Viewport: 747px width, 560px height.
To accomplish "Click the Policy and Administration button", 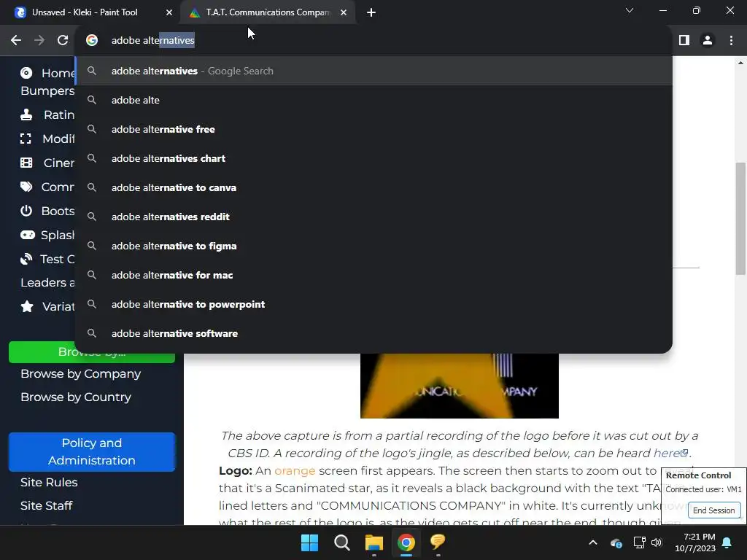I will coord(92,452).
